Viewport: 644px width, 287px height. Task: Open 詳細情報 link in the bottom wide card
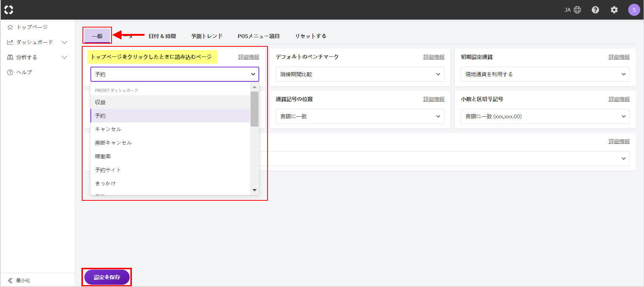(619, 141)
